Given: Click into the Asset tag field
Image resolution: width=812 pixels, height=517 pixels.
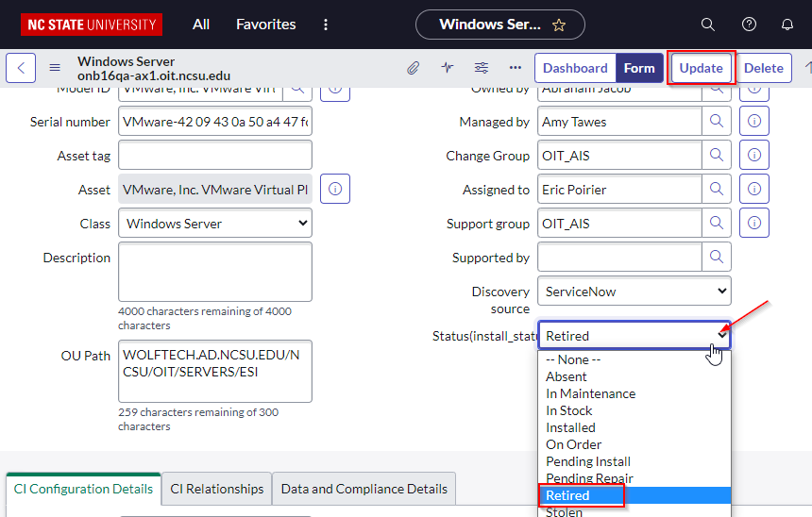Looking at the screenshot, I should coord(215,156).
